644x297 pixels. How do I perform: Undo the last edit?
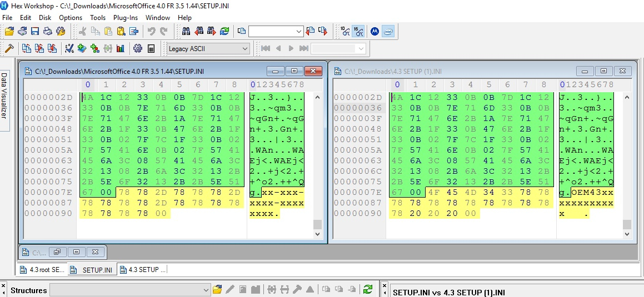click(151, 31)
